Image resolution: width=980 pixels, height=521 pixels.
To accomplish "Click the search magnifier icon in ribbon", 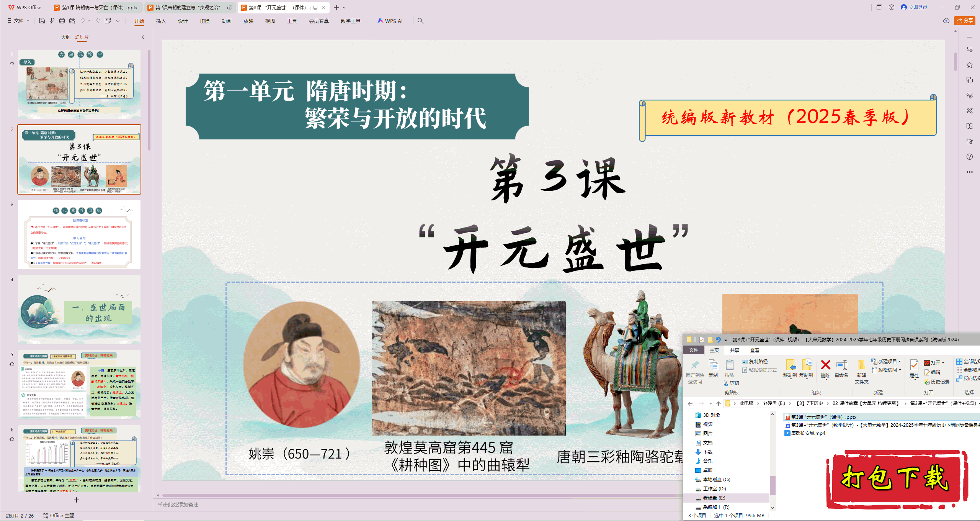I will coord(420,21).
